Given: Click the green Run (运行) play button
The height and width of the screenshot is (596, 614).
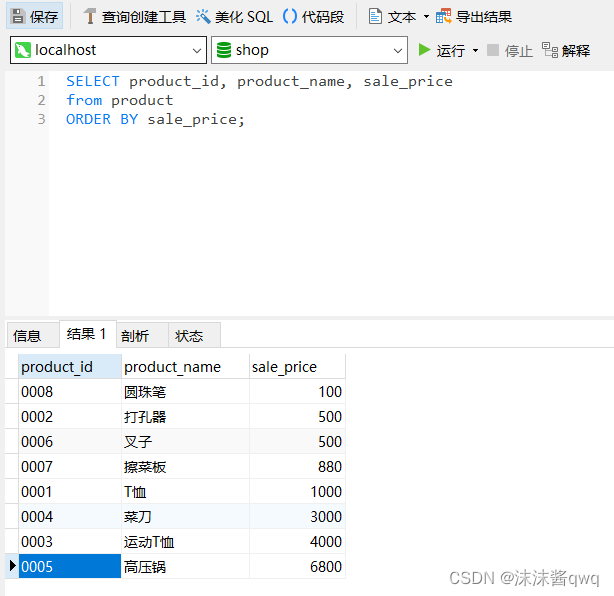Looking at the screenshot, I should pos(424,50).
